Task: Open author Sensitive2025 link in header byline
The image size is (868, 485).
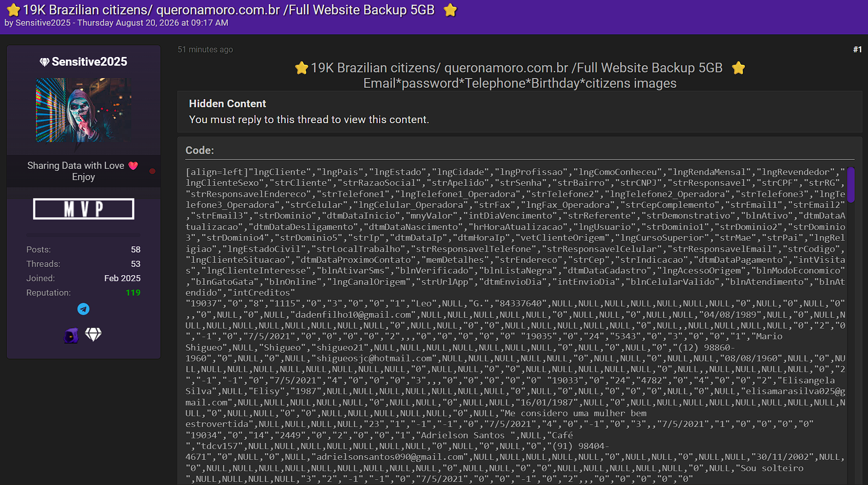Action: coord(43,23)
